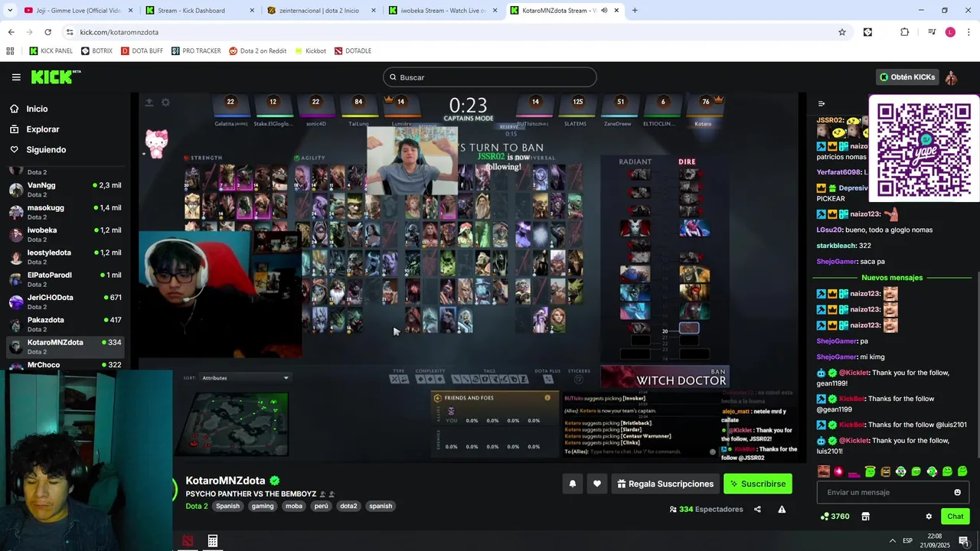980x551 pixels.
Task: Open Siguiendo in the sidebar
Action: tap(46, 150)
